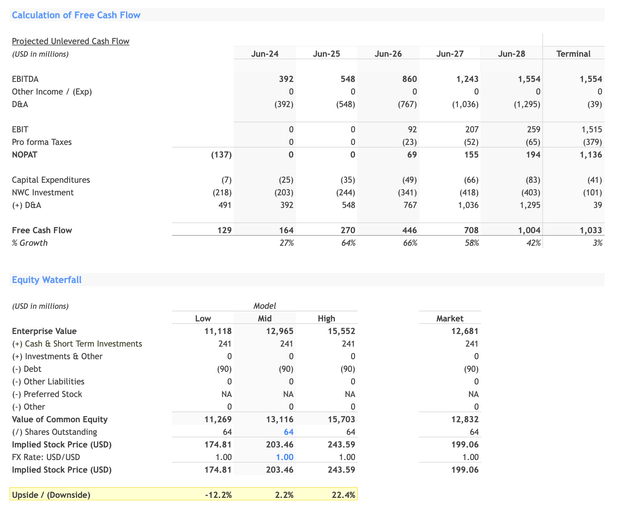Click the yellow Upside / (Downside) label cell
The height and width of the screenshot is (513, 640).
click(x=51, y=495)
